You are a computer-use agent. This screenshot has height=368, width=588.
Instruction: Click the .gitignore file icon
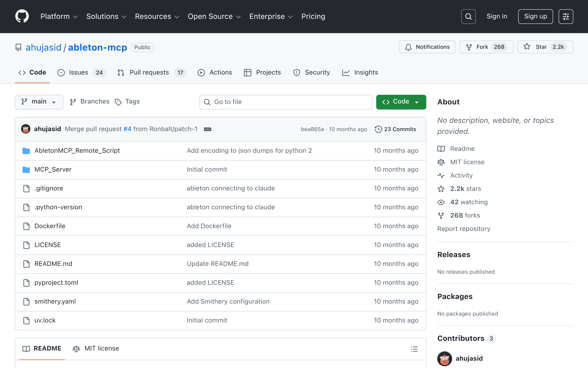(26, 188)
